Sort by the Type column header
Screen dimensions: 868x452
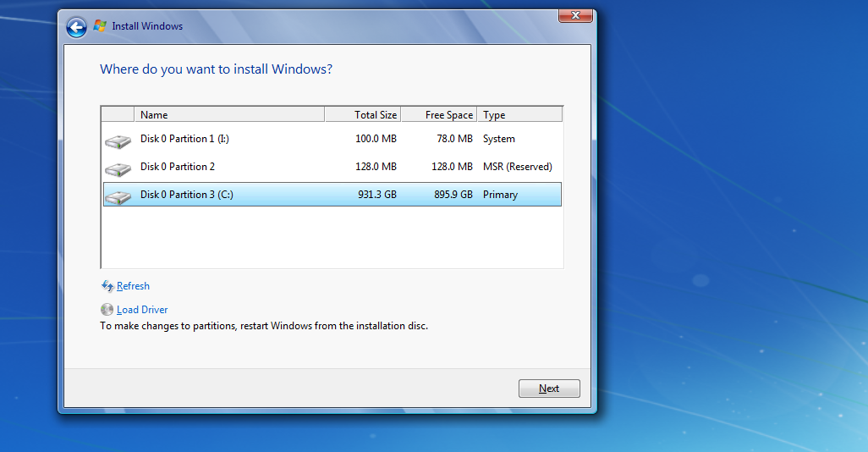coord(519,114)
